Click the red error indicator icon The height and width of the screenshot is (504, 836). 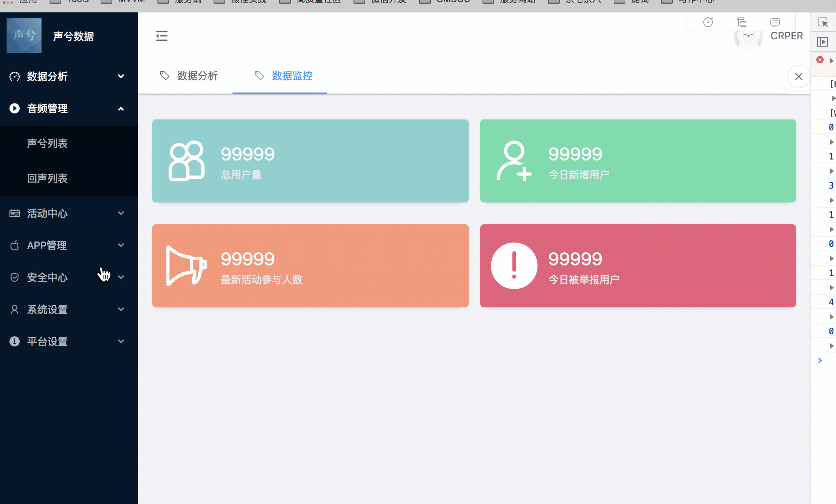pyautogui.click(x=820, y=60)
